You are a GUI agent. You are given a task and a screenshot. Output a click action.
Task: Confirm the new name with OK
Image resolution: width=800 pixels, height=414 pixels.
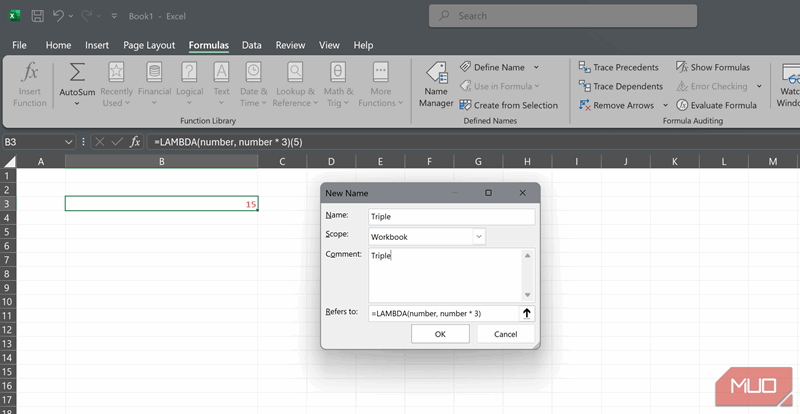[440, 334]
